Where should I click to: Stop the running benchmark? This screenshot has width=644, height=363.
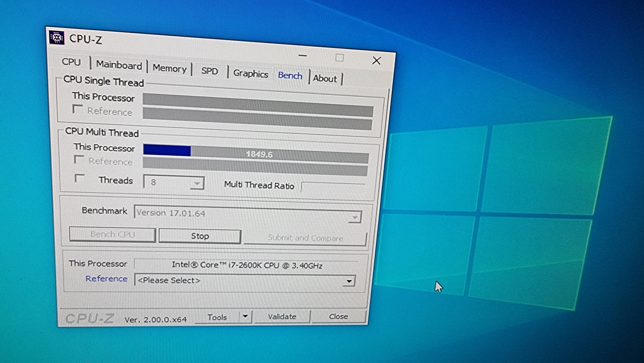pos(200,236)
